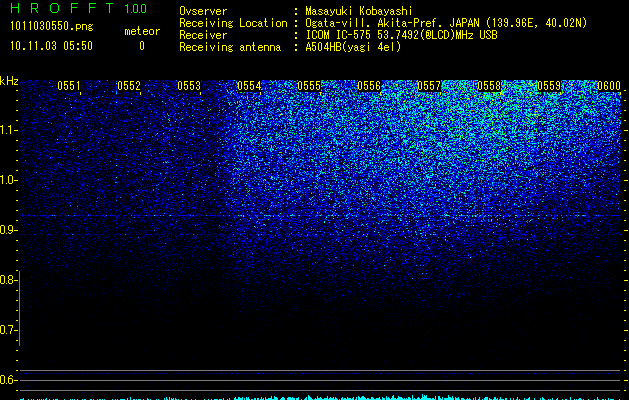Click the 0.7 kHz axis label

7,330
